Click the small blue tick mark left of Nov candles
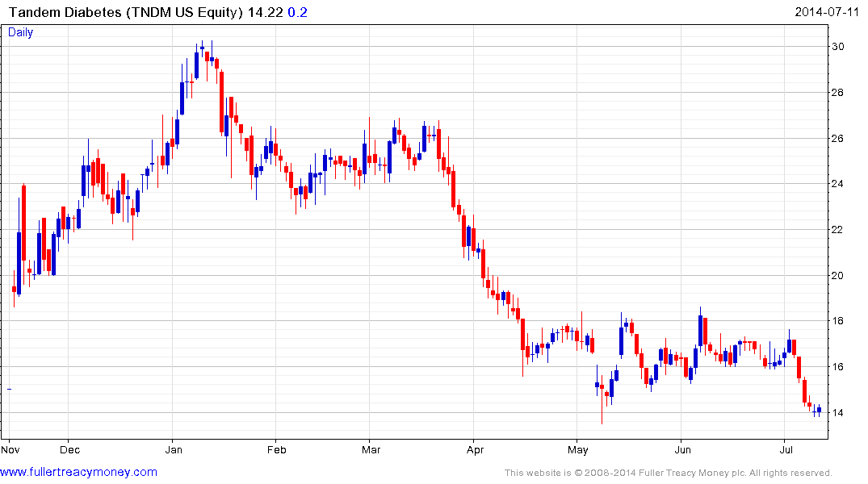 click(10, 389)
